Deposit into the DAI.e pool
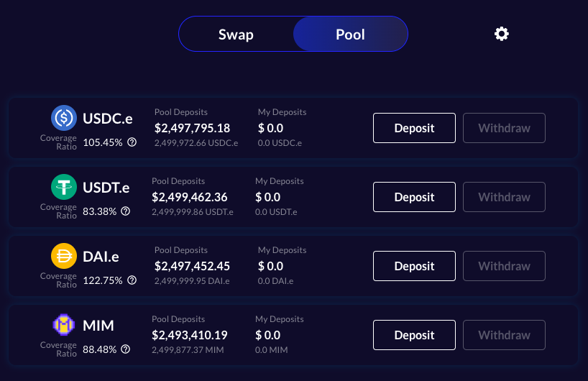588x381 pixels. 414,266
